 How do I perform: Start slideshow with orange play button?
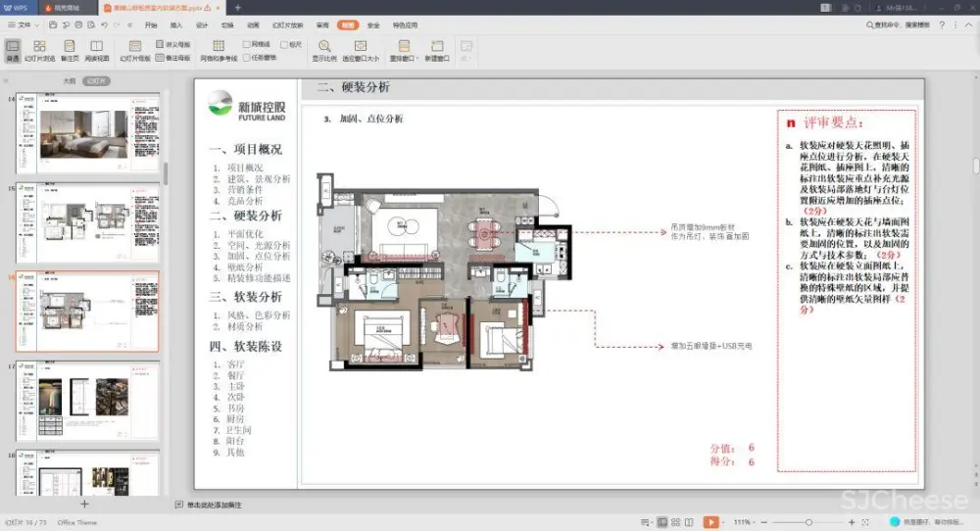[711, 522]
